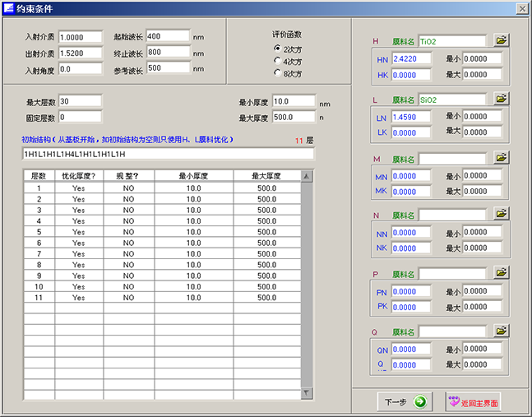Click Yes in layer 11 row
This screenshot has height=417, width=532.
79,298
